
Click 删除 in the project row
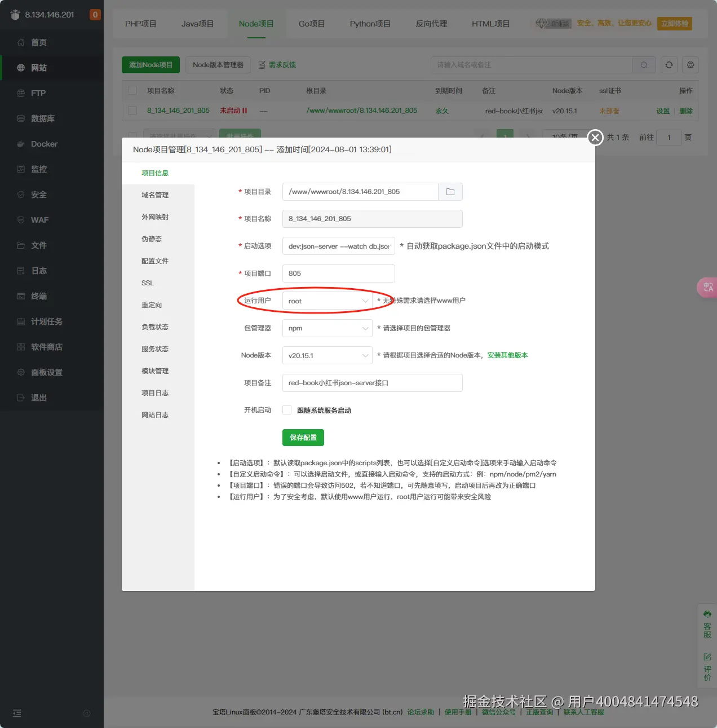tap(686, 111)
